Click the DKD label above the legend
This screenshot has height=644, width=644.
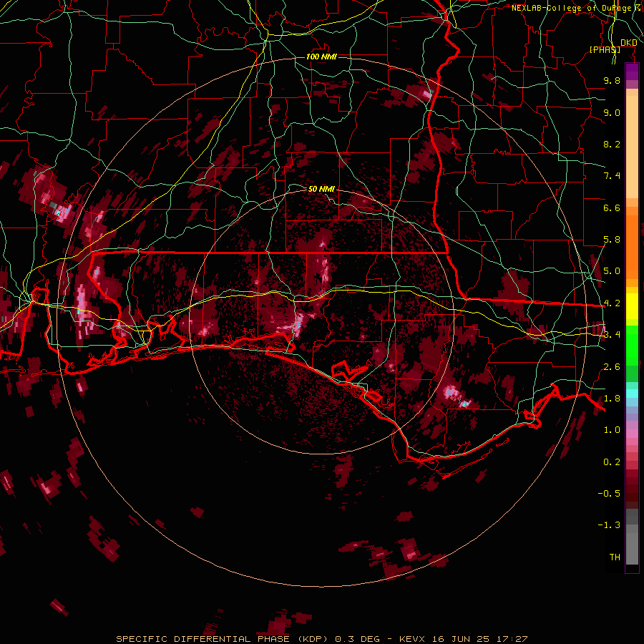point(629,42)
